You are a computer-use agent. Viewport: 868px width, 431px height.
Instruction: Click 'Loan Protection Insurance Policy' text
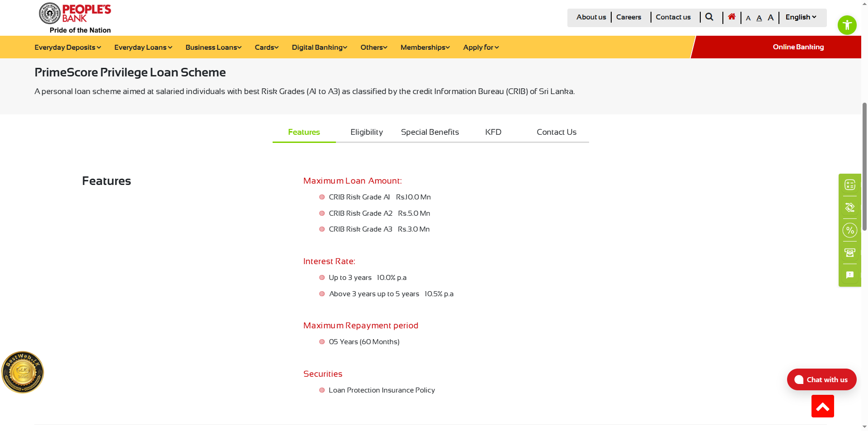click(x=382, y=390)
